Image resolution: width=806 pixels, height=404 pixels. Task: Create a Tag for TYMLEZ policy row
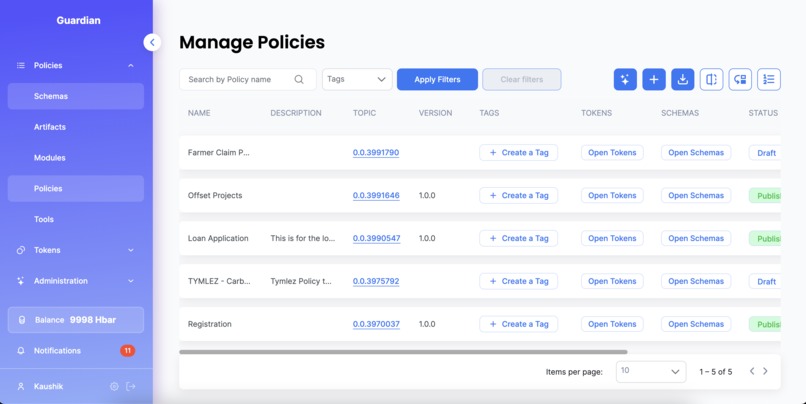tap(519, 281)
